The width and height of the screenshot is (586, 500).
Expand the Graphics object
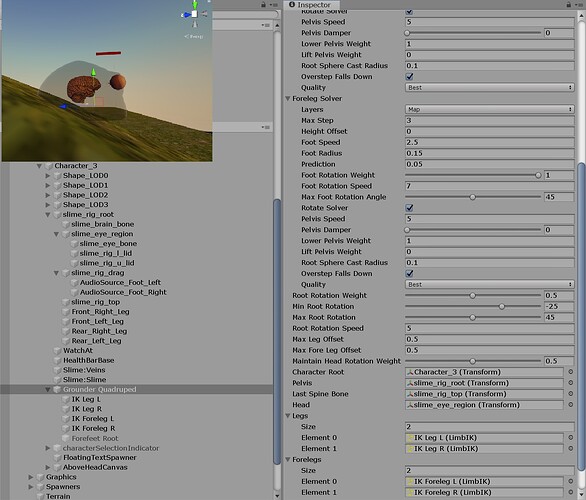(x=31, y=477)
